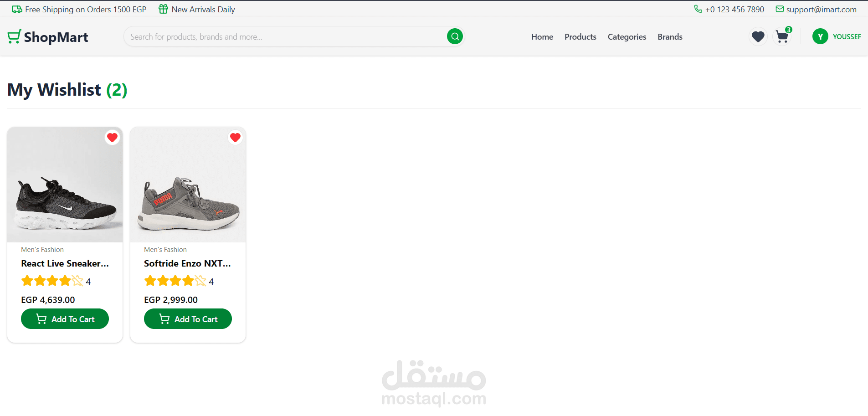Click the green search magnifier button
868x416 pixels.
point(455,36)
